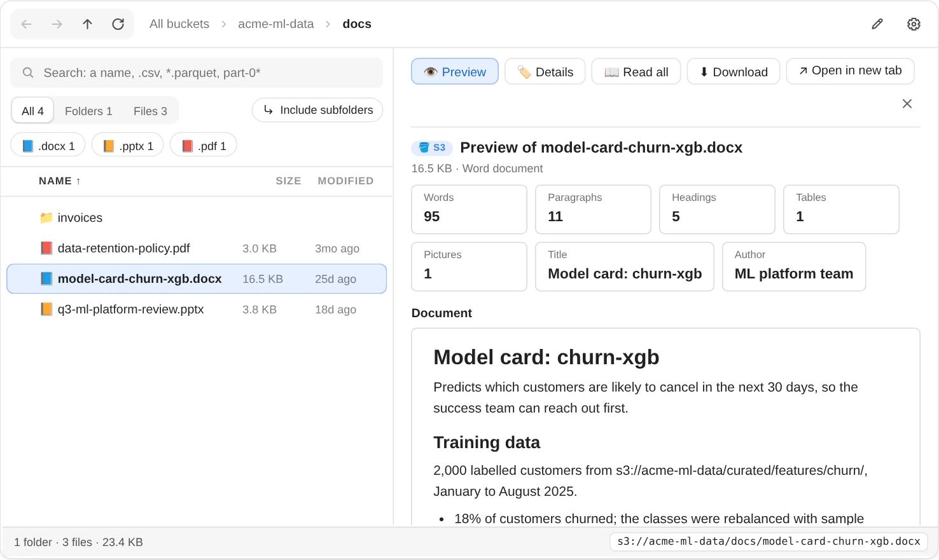Image resolution: width=939 pixels, height=560 pixels.
Task: Go to All buckets breadcrumb
Action: (x=179, y=24)
